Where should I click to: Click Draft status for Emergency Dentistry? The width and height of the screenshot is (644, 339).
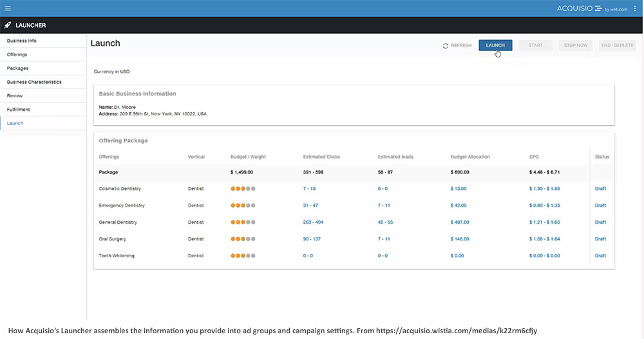click(x=600, y=206)
